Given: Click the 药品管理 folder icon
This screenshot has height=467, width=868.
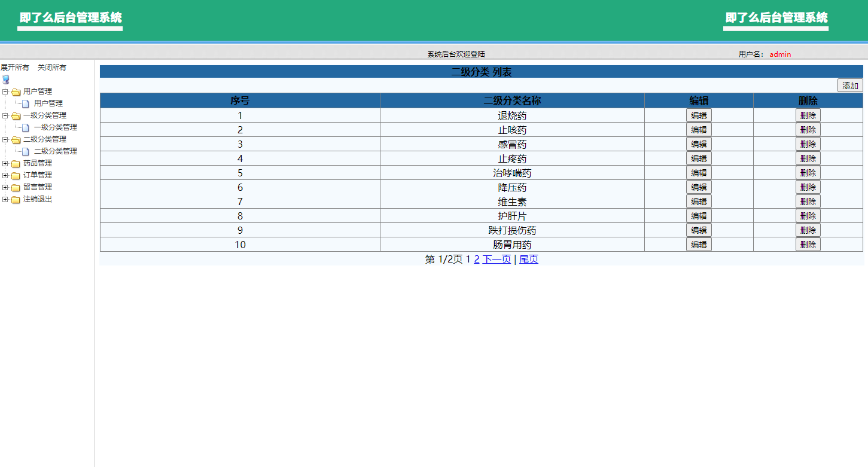Looking at the screenshot, I should click(x=15, y=163).
